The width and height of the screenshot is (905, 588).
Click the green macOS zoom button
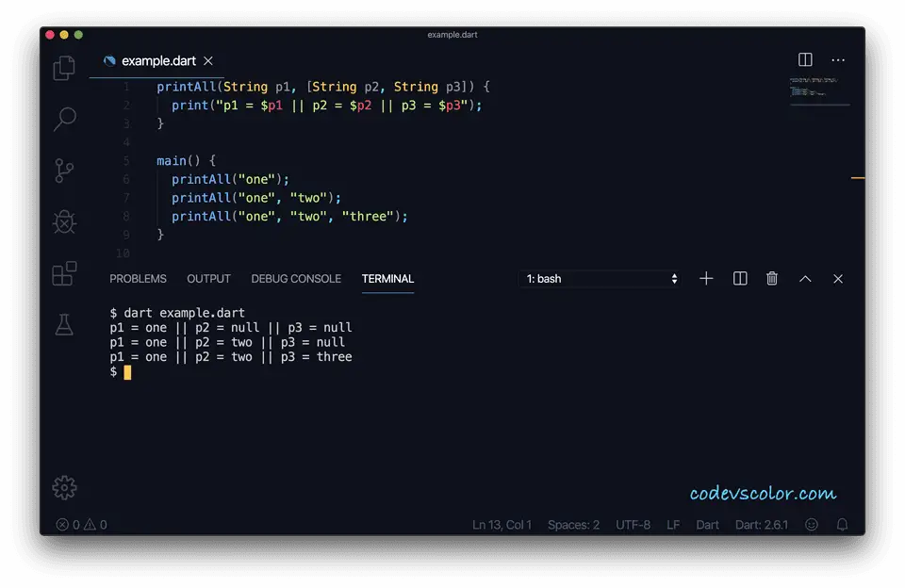coord(78,35)
